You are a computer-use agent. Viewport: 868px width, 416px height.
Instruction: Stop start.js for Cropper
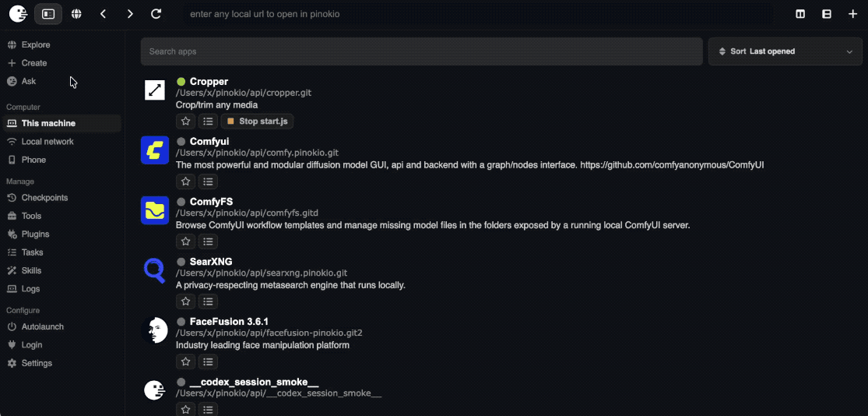point(258,122)
